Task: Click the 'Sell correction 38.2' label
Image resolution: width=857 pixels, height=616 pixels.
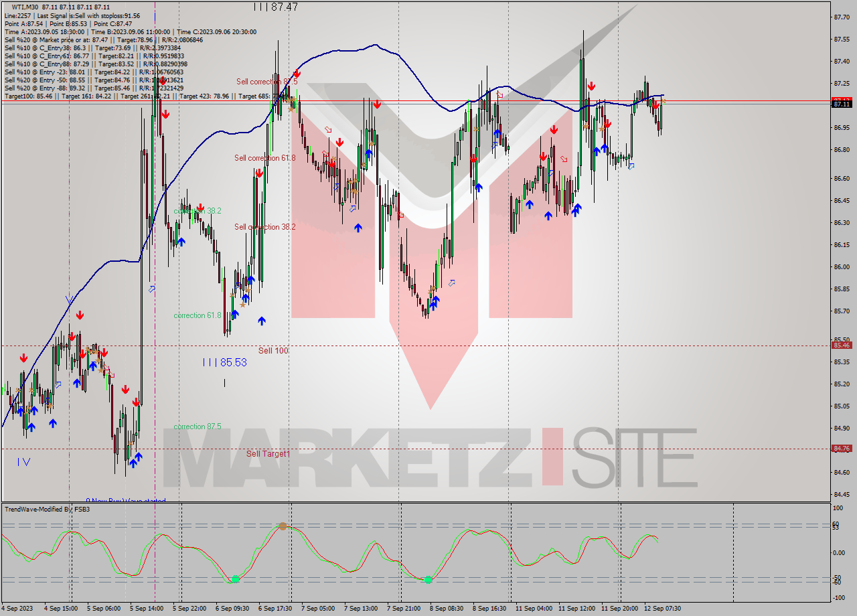Action: click(x=264, y=227)
